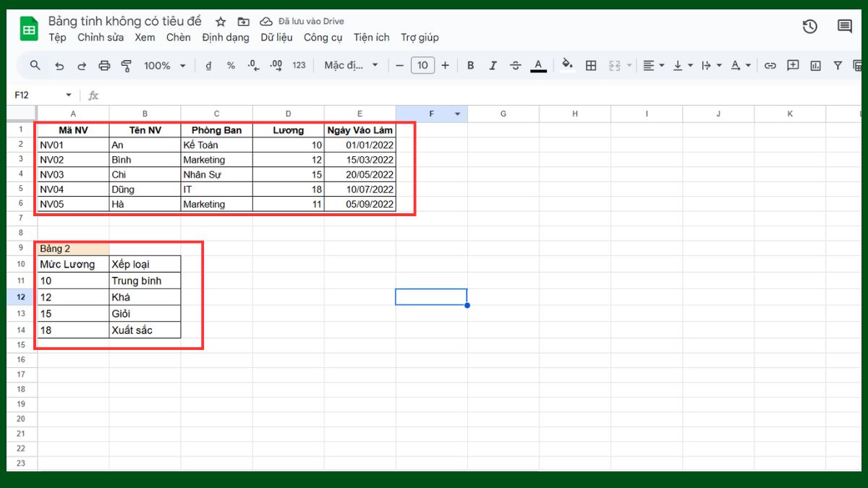Open the zoom level dropdown
This screenshot has width=868, height=488.
click(x=164, y=65)
